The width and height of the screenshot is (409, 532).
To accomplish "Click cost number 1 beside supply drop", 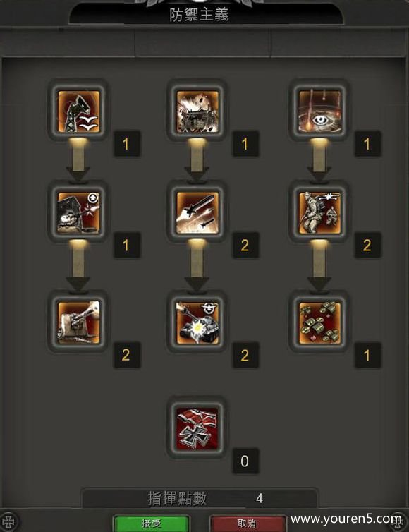I will pyautogui.click(x=367, y=355).
